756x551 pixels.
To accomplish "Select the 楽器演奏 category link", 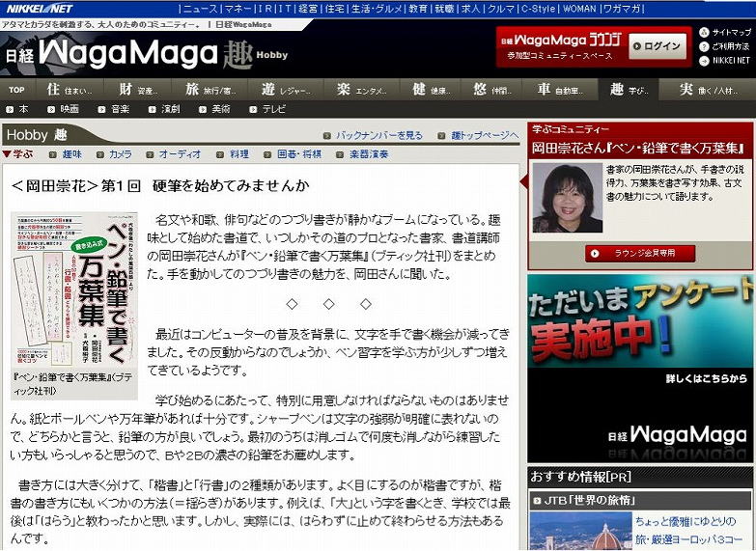I will (x=369, y=154).
